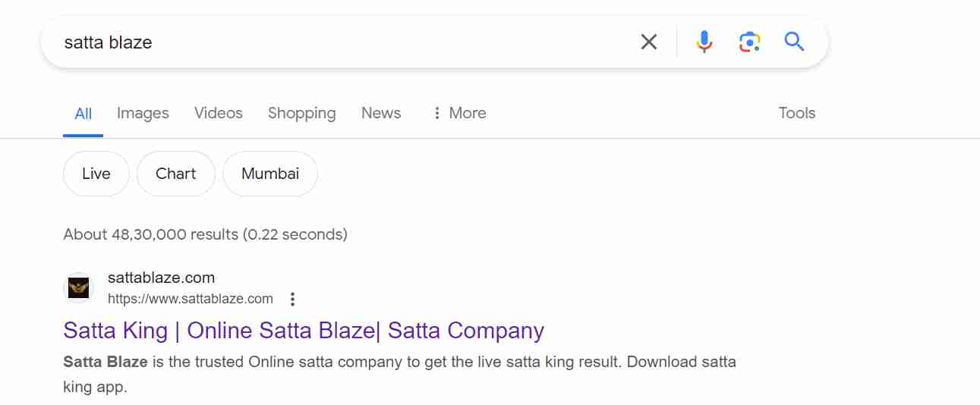Go to the Shopping tab
The height and width of the screenshot is (405, 980).
301,113
